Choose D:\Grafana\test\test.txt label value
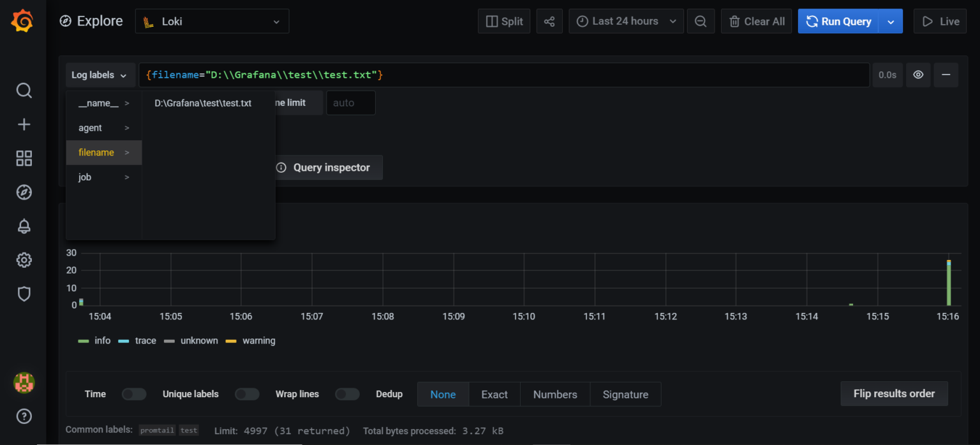980x445 pixels. coord(203,103)
